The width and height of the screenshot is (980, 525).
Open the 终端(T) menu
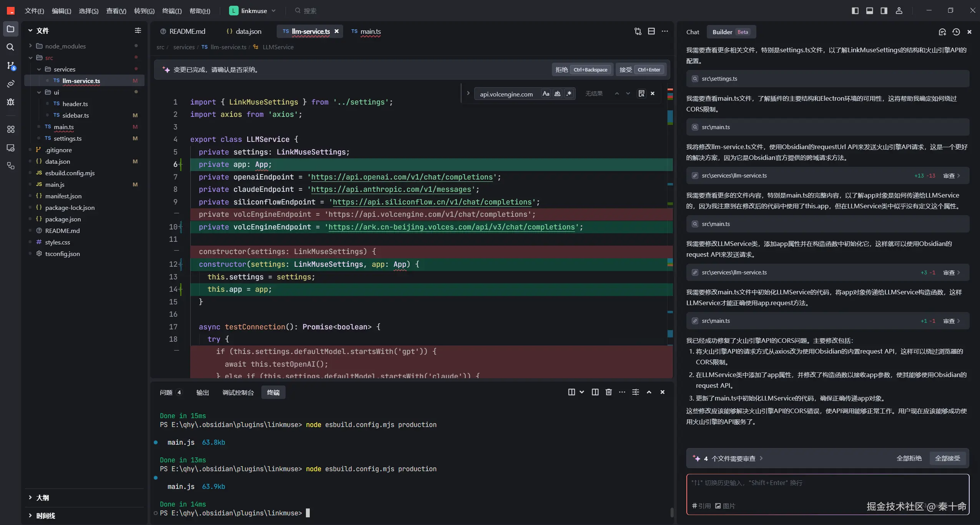coord(171,11)
